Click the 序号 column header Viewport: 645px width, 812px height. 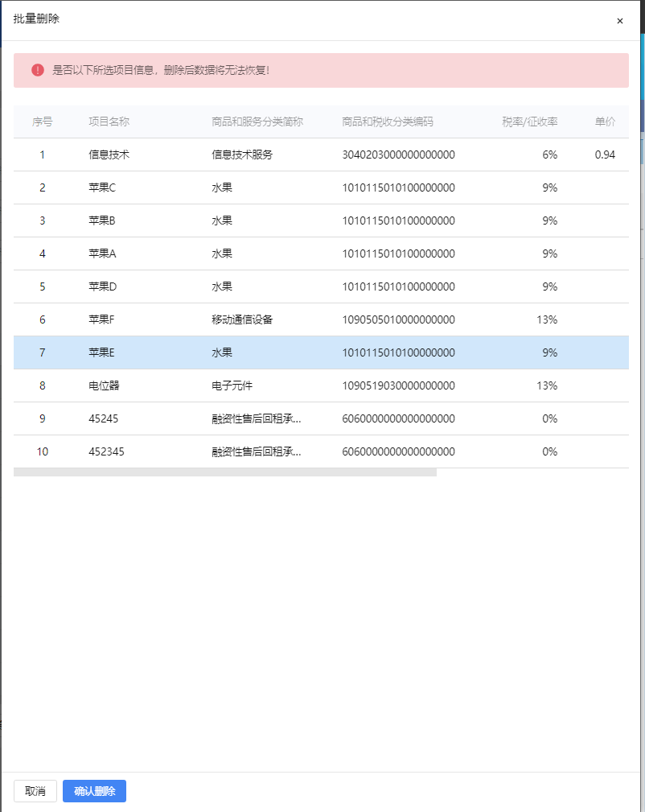click(x=43, y=122)
